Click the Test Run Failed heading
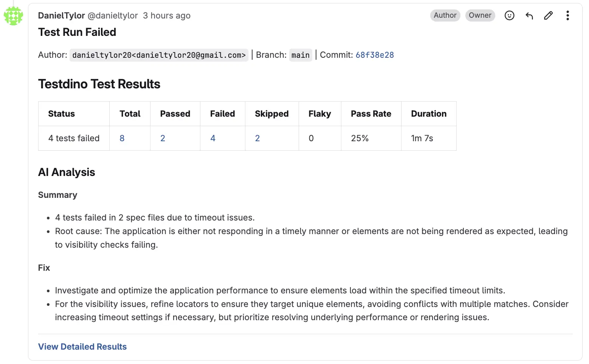 [77, 32]
